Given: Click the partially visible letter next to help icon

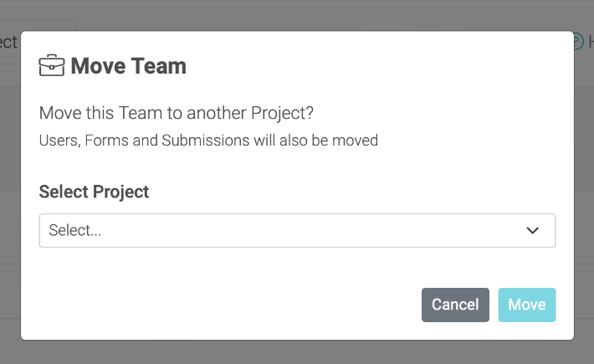Looking at the screenshot, I should coord(591,42).
